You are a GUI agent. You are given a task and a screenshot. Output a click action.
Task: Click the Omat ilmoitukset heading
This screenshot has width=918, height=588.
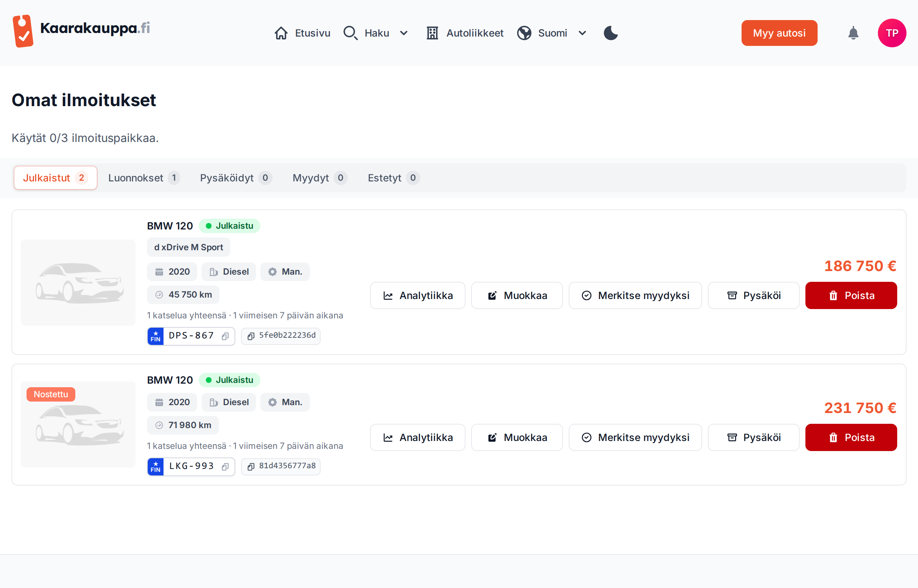tap(84, 100)
